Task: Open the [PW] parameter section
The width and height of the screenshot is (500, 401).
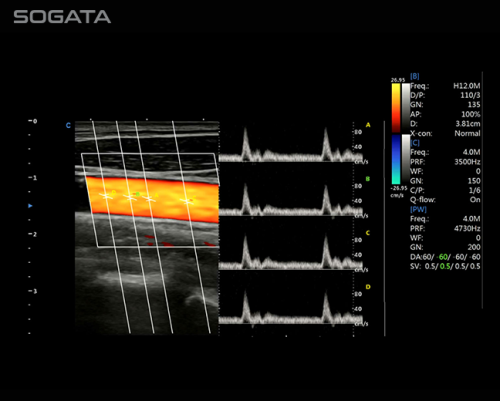Action: click(418, 209)
